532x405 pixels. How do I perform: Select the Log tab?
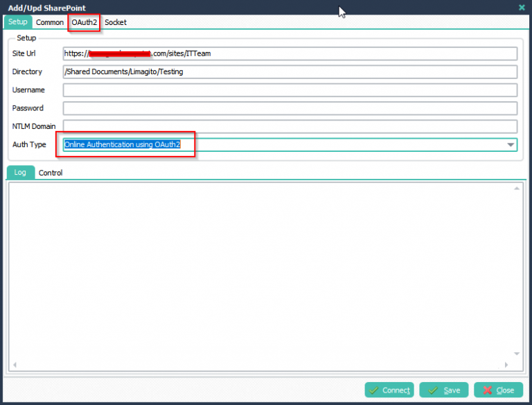point(20,172)
